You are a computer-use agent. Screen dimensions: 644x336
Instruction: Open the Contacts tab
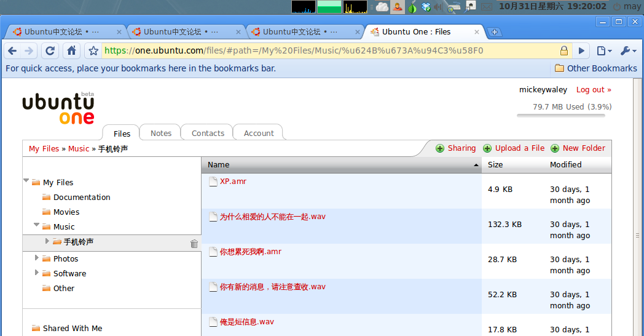pos(208,133)
